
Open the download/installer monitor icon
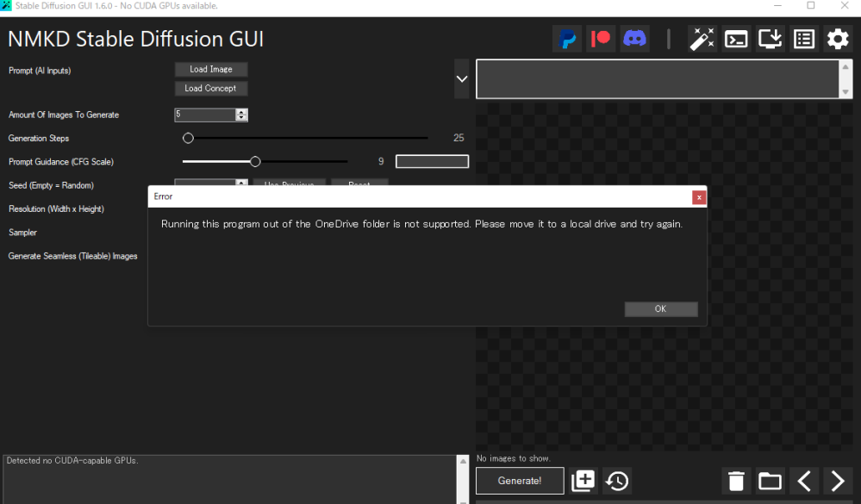pyautogui.click(x=770, y=39)
